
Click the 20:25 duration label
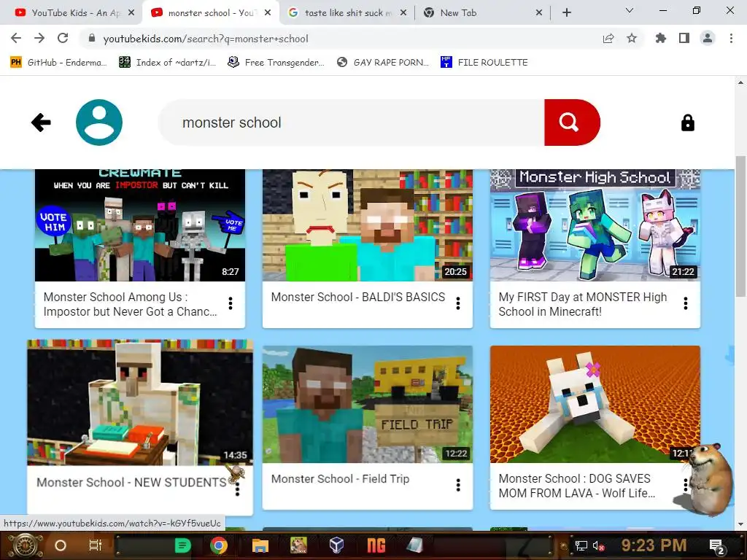[x=455, y=271]
